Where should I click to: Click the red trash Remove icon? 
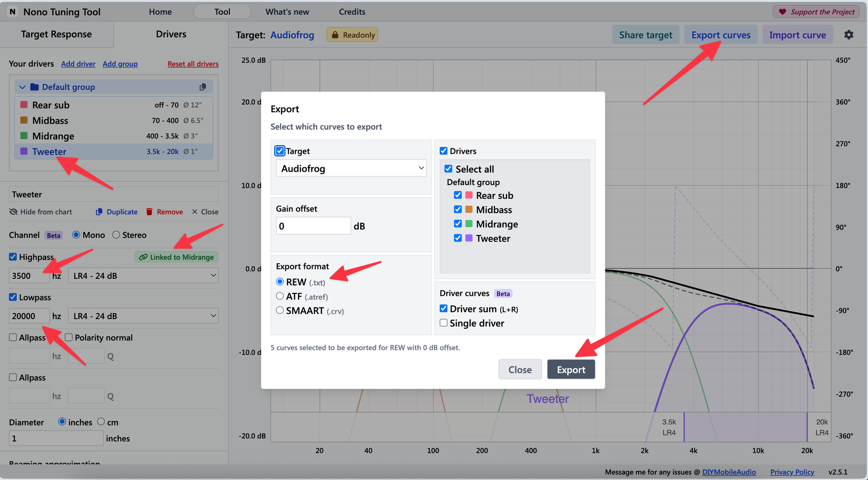coord(149,212)
